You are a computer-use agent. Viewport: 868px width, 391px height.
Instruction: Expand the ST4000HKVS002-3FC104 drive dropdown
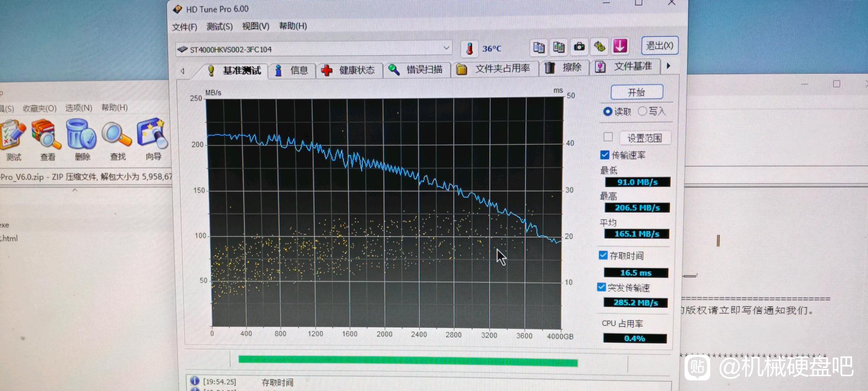[446, 47]
